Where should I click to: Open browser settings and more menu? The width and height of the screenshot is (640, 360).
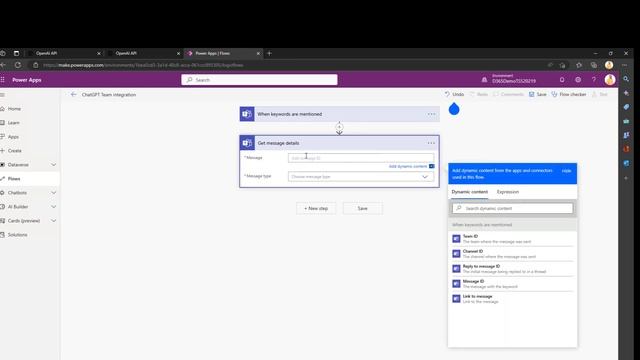click(x=624, y=65)
